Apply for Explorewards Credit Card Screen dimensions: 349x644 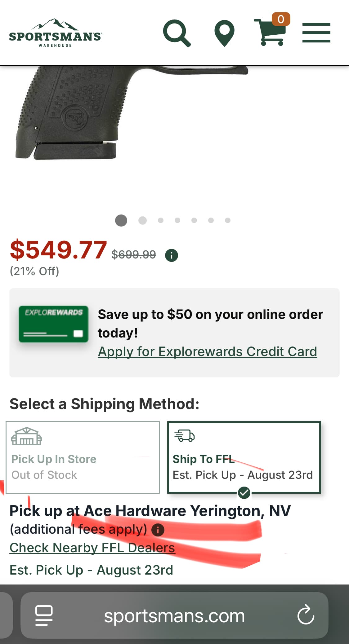[207, 352]
